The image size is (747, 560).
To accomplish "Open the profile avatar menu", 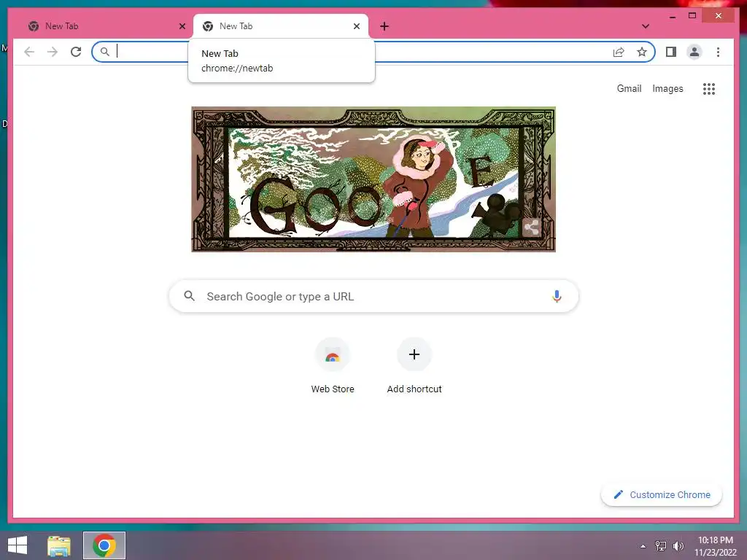I will pyautogui.click(x=694, y=52).
